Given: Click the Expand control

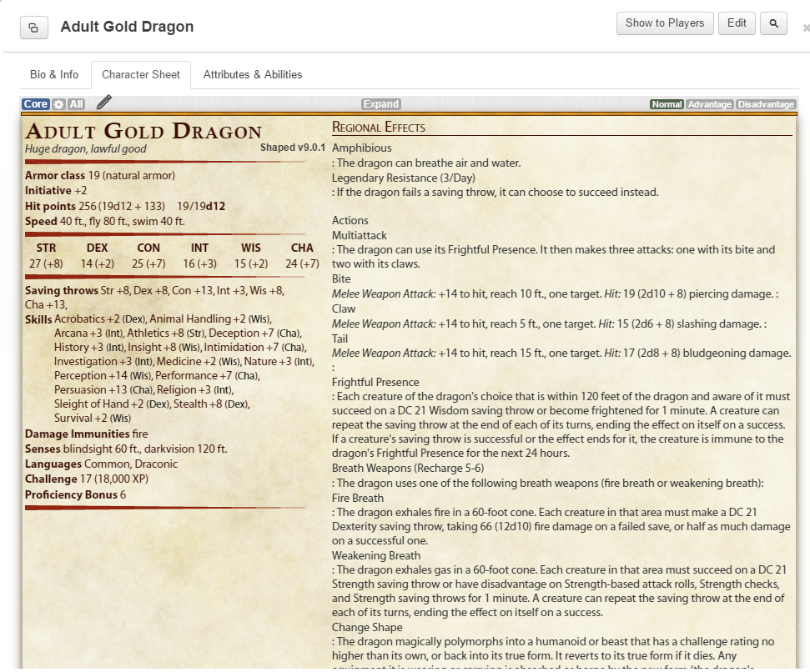Looking at the screenshot, I should pos(380,104).
